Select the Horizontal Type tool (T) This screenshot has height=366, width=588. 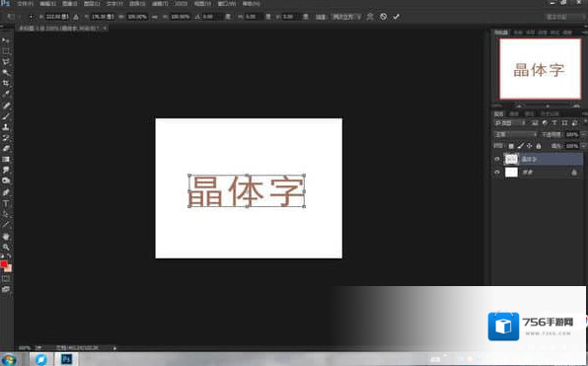6,203
